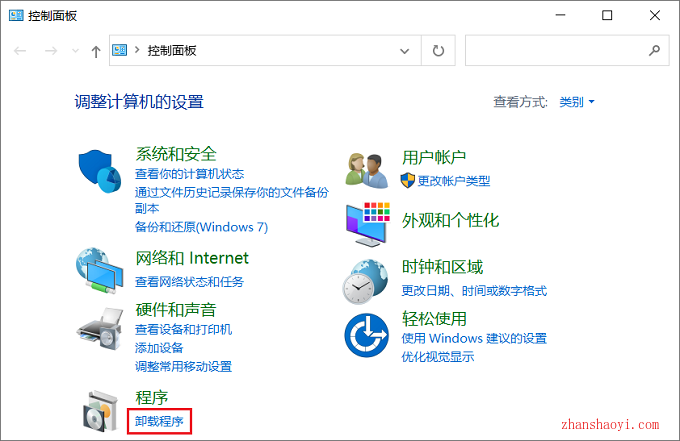Minimize the 控制面板 window
The height and width of the screenshot is (441, 680).
coord(560,16)
